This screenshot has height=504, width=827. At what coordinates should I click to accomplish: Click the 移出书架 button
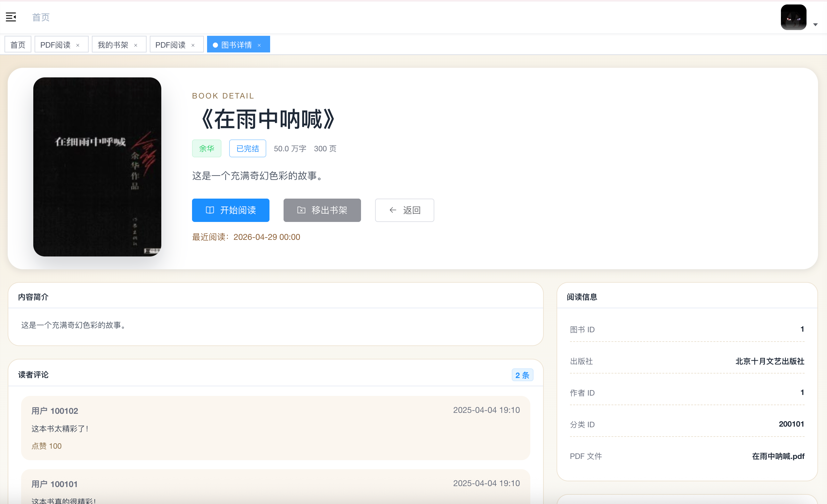[x=322, y=210]
